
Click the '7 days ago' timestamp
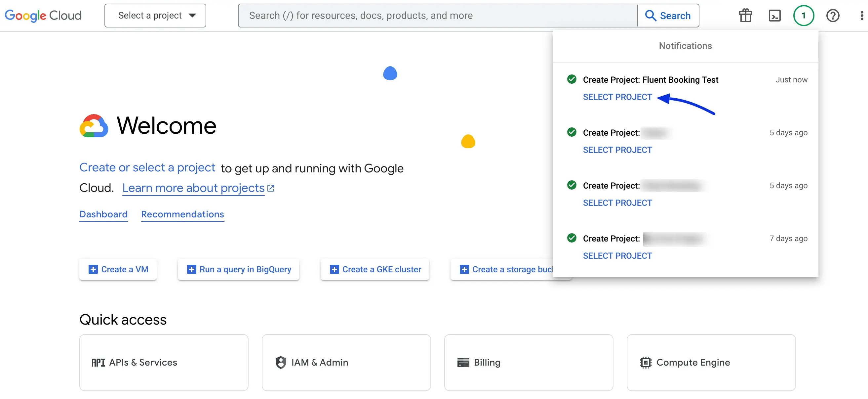tap(788, 239)
